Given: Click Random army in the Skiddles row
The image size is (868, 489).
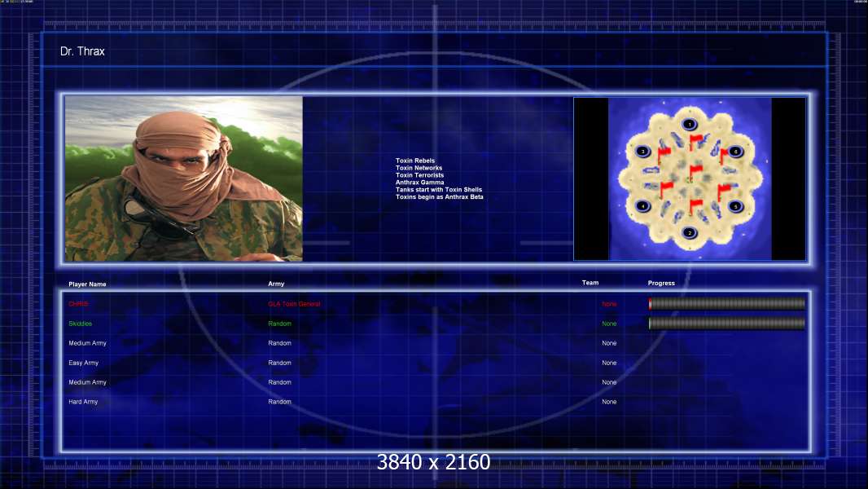Looking at the screenshot, I should (x=279, y=324).
